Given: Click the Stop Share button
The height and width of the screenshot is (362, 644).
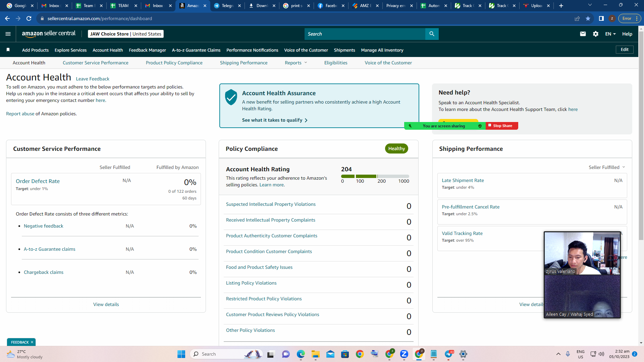Looking at the screenshot, I should 502,126.
